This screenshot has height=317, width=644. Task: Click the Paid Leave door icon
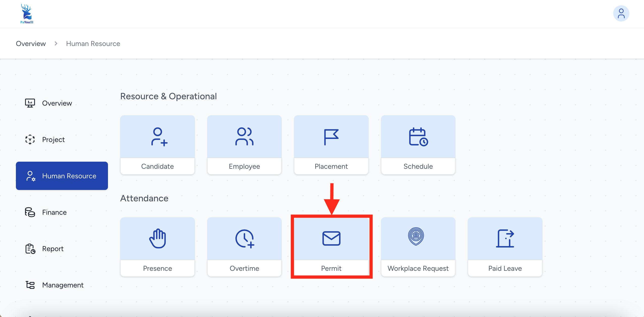point(505,238)
